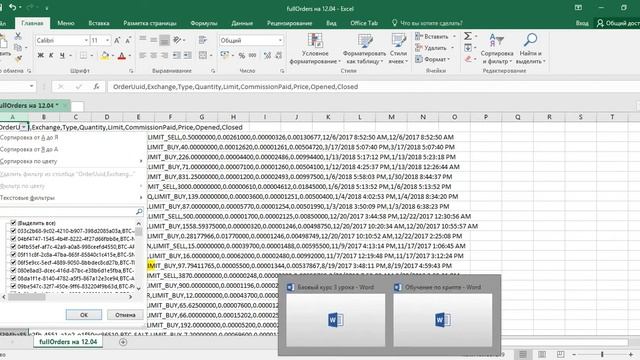This screenshot has height=360, width=640.
Task: Decrease the font size with the smaller A icon
Action: tap(128, 40)
